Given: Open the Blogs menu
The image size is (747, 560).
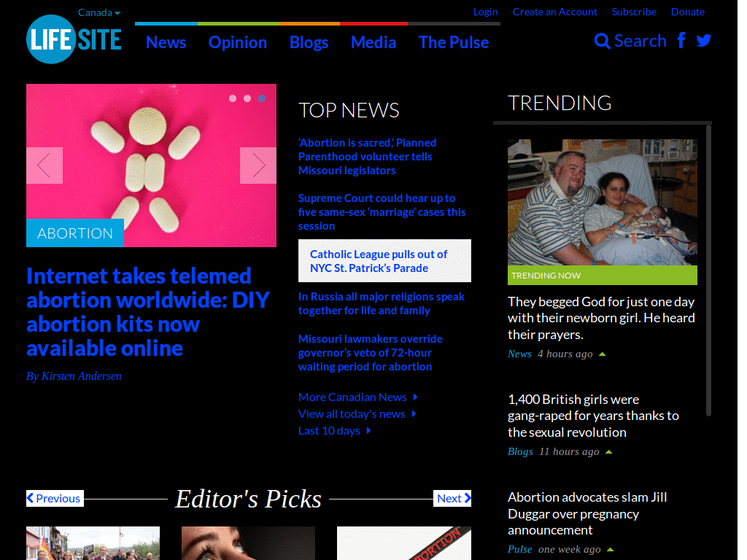Looking at the screenshot, I should click(309, 42).
